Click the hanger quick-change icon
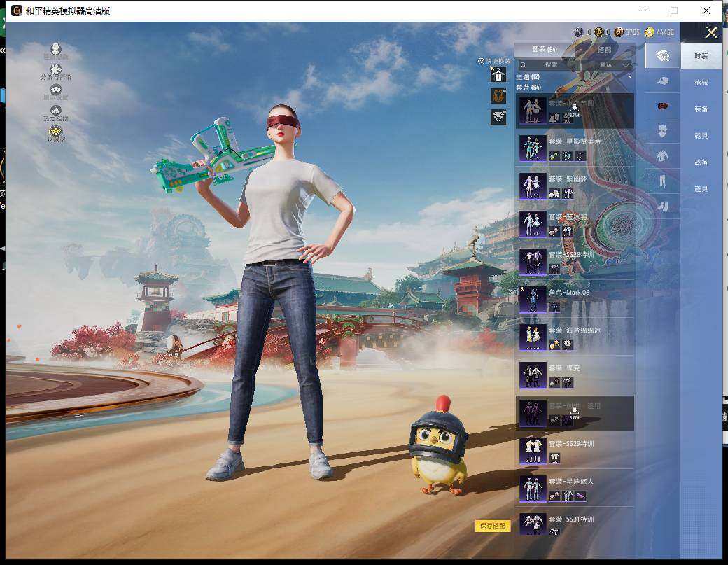The image size is (728, 565). pos(498,75)
